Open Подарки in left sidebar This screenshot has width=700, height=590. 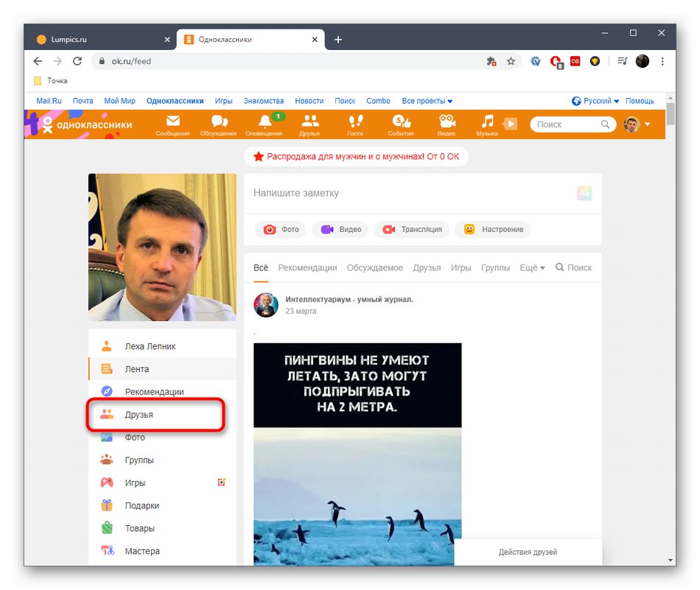pos(163,505)
